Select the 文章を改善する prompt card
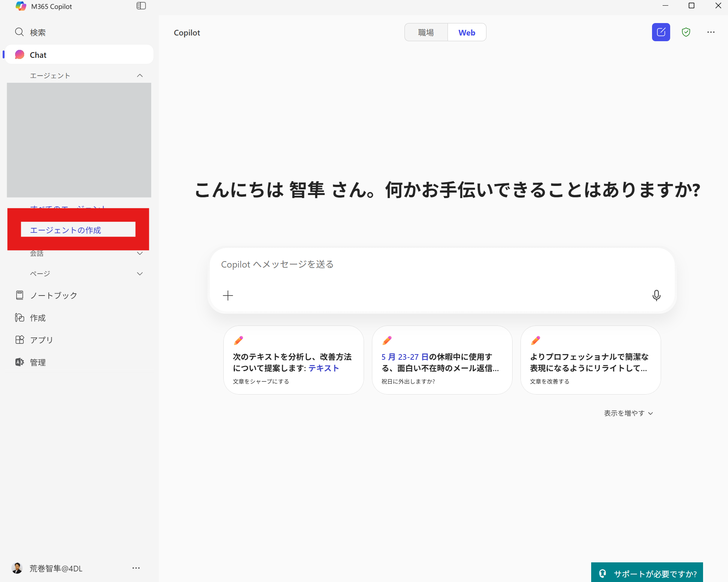The width and height of the screenshot is (728, 582). click(591, 360)
